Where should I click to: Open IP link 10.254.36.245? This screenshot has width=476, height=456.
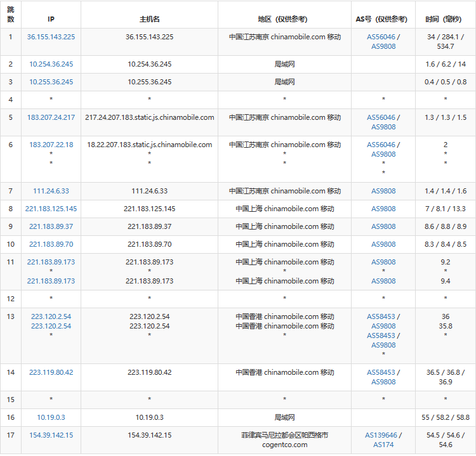click(51, 64)
